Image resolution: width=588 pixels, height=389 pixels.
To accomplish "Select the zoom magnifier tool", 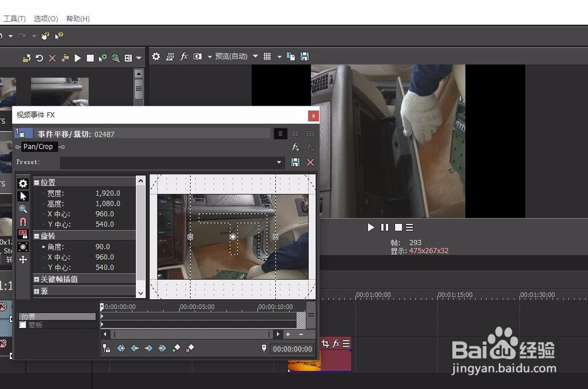I will tap(23, 209).
